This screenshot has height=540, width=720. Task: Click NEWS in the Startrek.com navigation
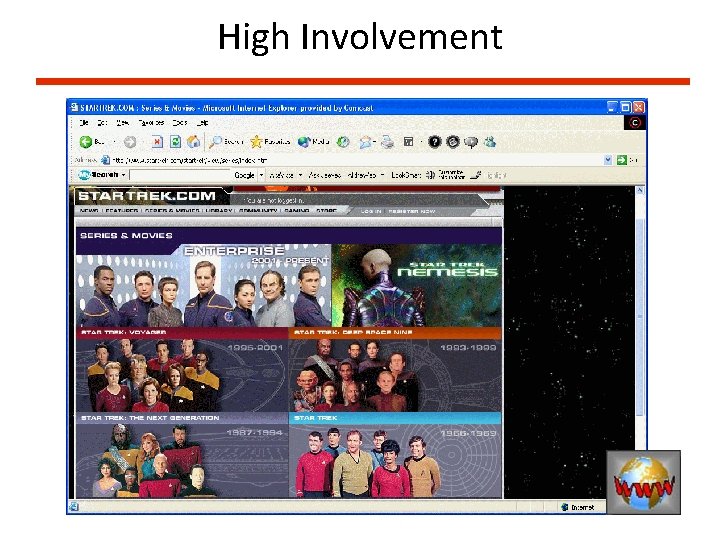pos(89,210)
